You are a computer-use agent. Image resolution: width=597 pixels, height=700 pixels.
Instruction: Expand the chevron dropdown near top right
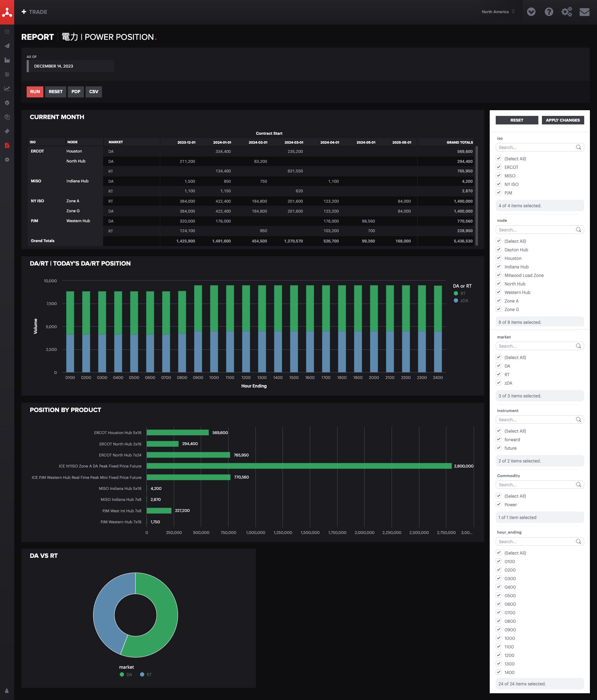tap(531, 11)
